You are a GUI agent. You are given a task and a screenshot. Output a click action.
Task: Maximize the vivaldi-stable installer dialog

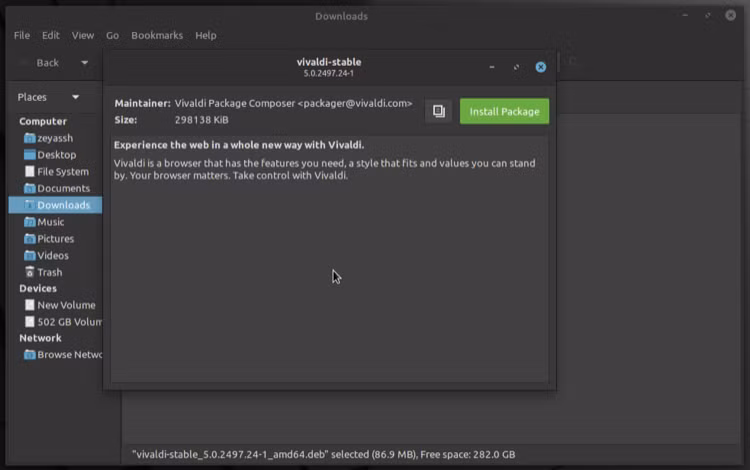coord(516,67)
